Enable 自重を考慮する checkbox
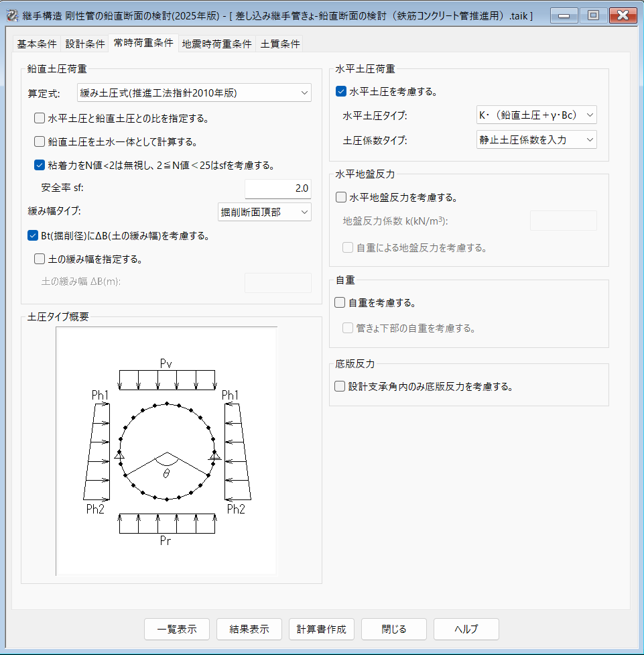 click(340, 303)
